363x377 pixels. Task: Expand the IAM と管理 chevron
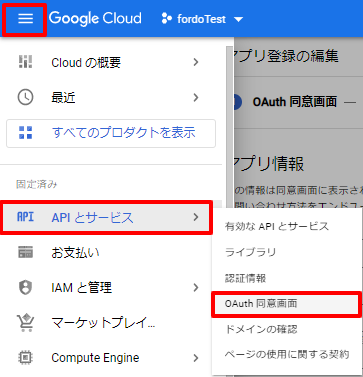tap(196, 287)
